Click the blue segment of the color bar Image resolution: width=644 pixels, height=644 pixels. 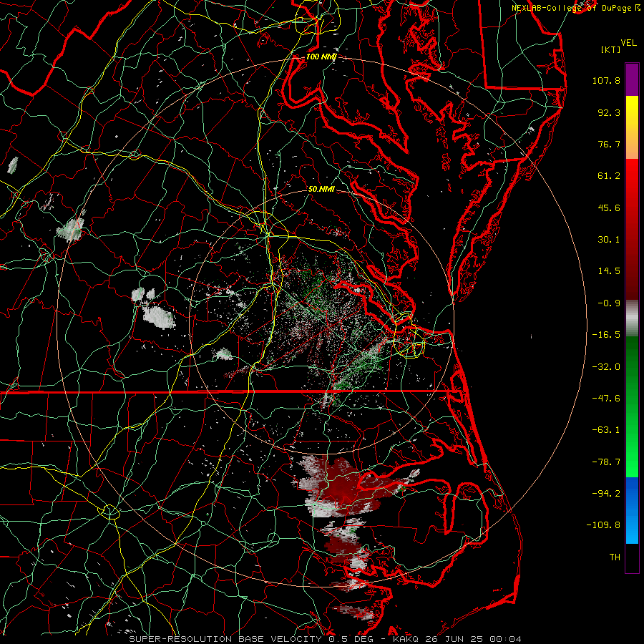[x=632, y=510]
